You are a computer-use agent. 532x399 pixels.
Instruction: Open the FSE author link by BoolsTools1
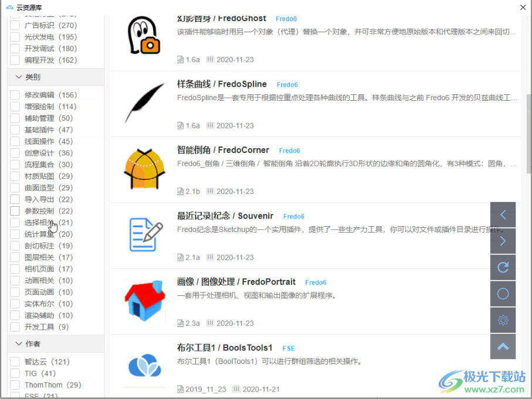coord(289,349)
